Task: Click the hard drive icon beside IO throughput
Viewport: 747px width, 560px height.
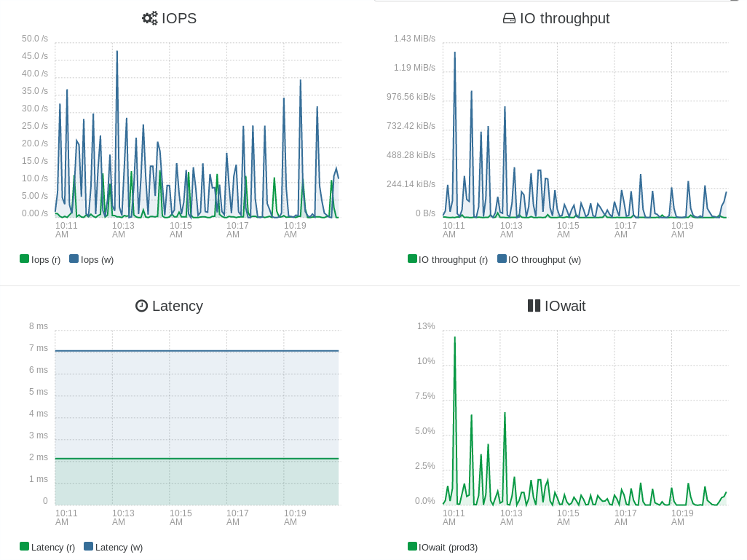Action: 509,19
